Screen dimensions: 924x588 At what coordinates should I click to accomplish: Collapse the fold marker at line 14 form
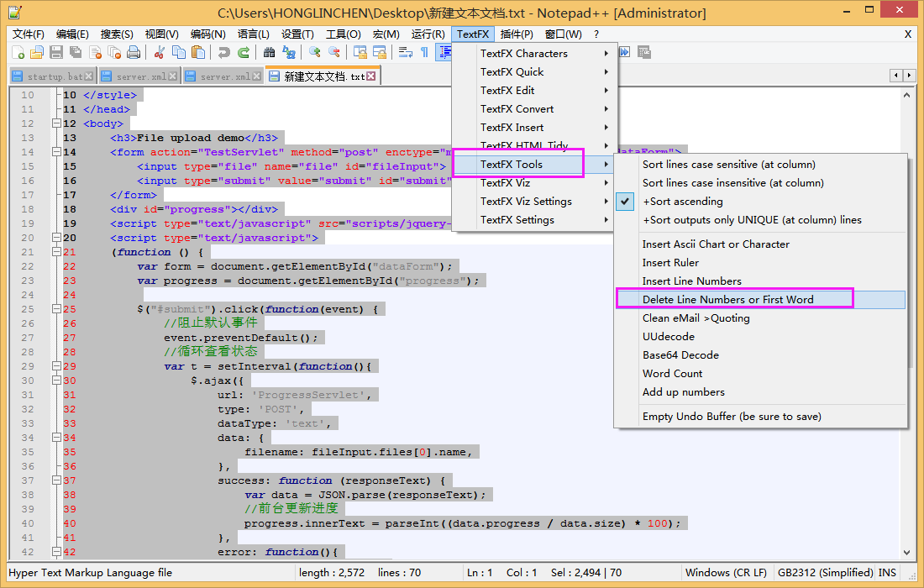(x=56, y=152)
